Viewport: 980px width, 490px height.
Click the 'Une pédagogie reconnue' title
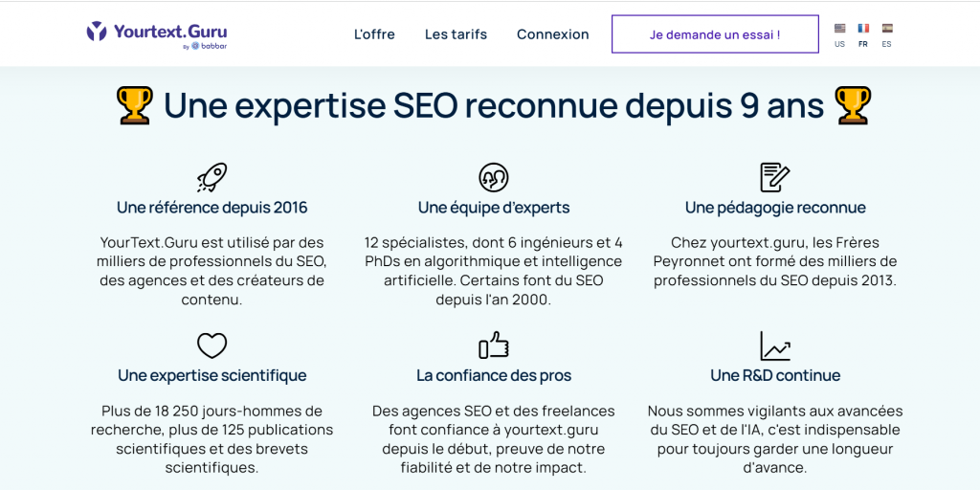775,208
